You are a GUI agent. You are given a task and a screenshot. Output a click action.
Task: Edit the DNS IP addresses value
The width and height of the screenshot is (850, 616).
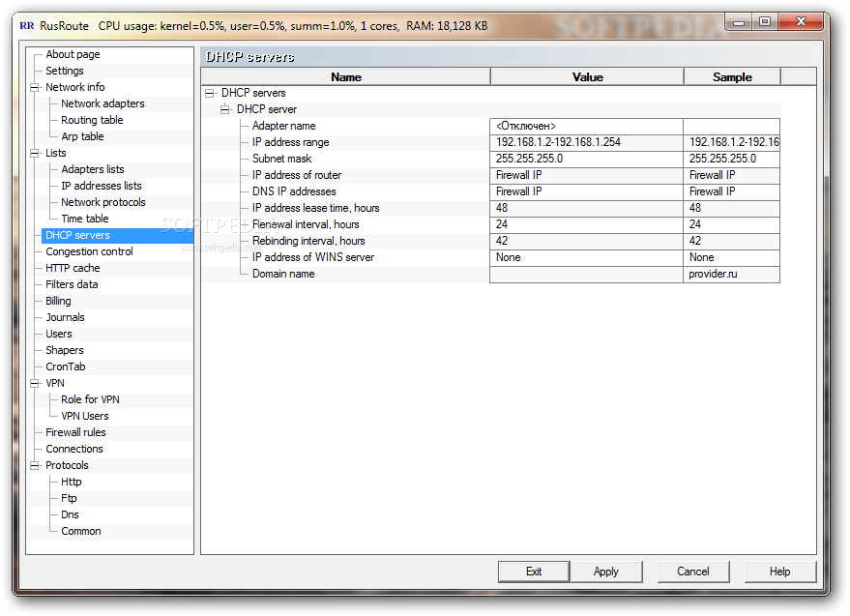point(586,192)
